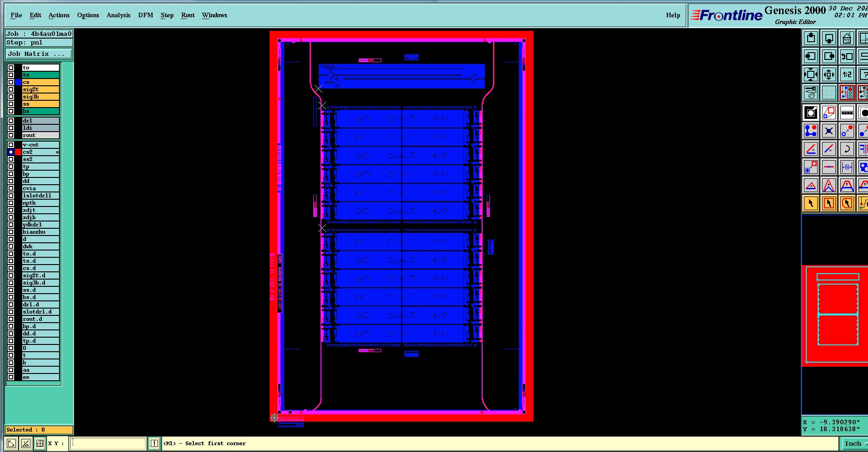Toggle the checkbox for layer cs

point(11,82)
